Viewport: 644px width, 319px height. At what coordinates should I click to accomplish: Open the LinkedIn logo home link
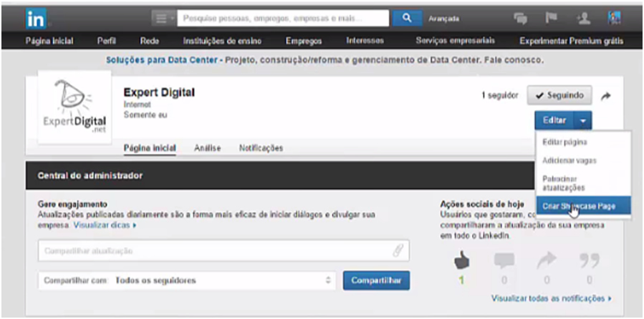[x=36, y=19]
